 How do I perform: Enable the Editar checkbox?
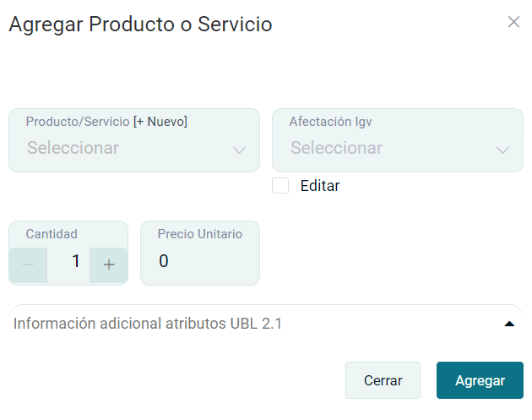tap(280, 186)
